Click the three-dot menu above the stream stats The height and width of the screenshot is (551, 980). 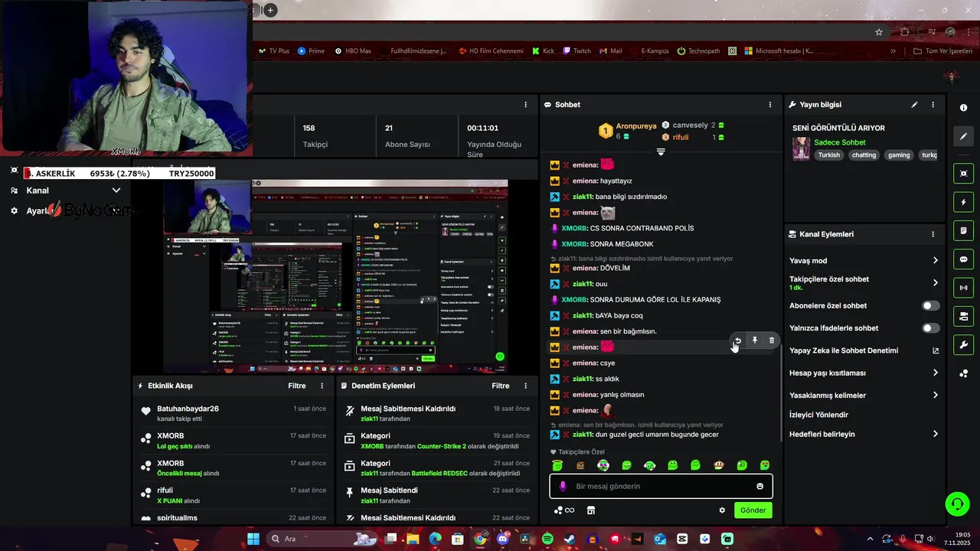pyautogui.click(x=525, y=105)
